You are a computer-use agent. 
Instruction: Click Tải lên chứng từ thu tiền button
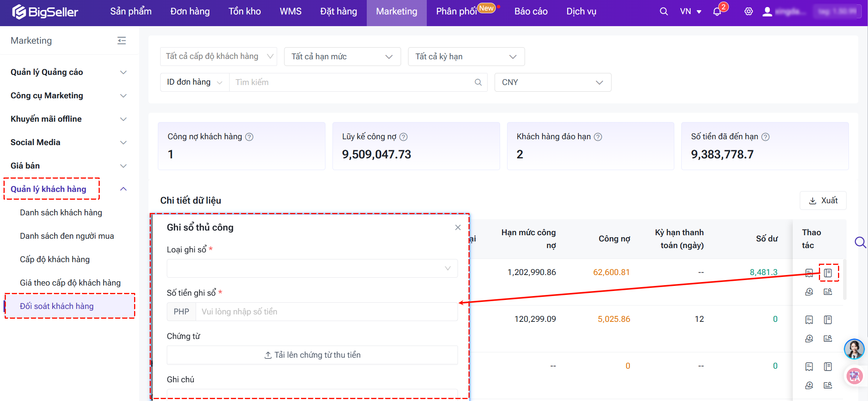coord(312,355)
